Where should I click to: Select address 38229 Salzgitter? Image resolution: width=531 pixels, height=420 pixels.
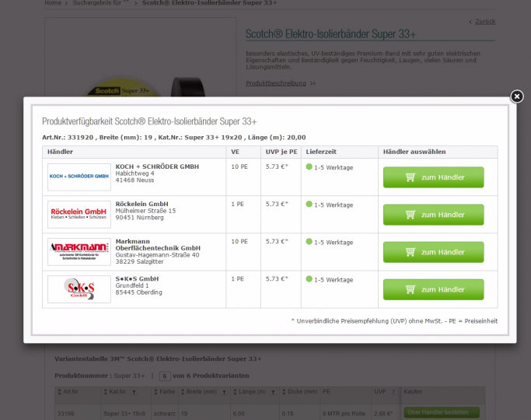139,261
